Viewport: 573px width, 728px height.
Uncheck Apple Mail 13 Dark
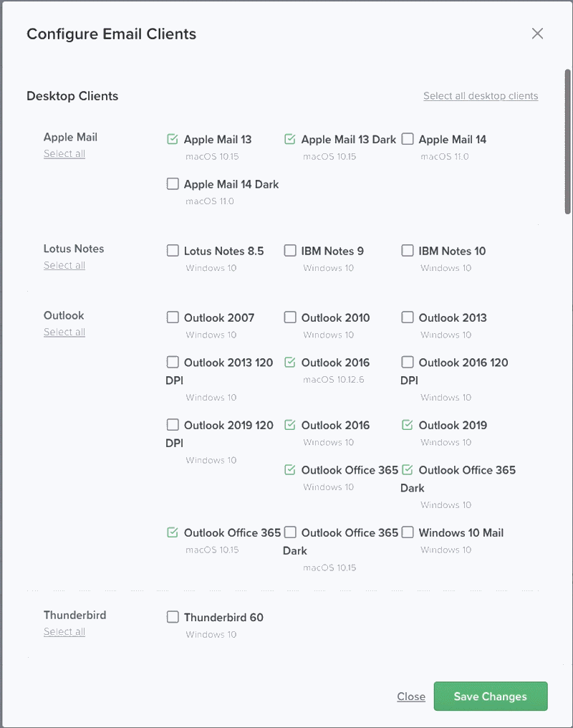290,139
